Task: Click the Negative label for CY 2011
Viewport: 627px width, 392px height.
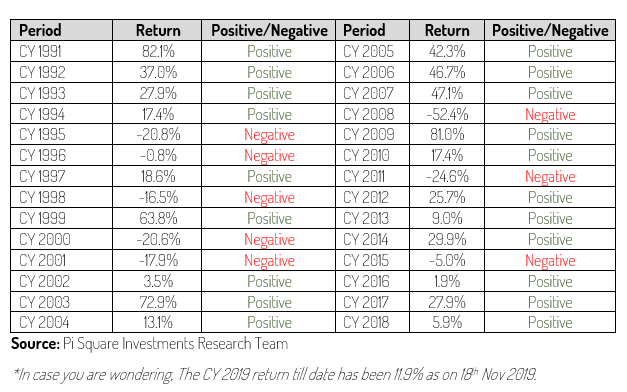Action: 550,177
